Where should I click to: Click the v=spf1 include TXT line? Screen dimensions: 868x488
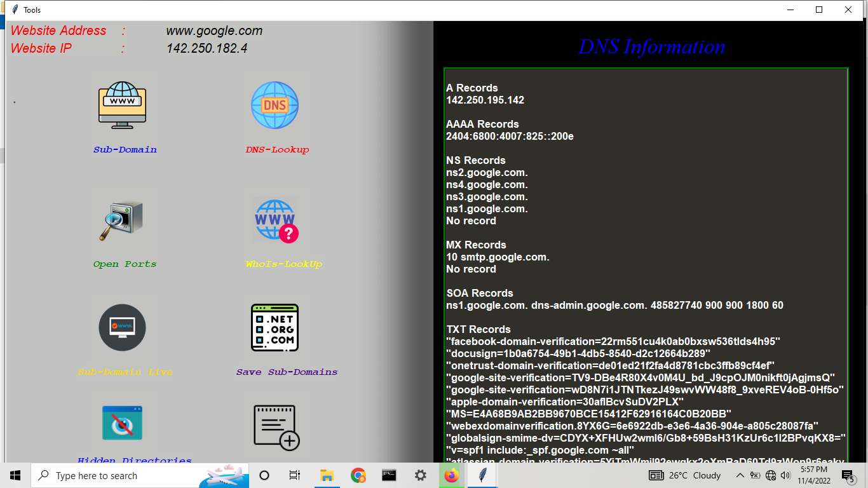click(x=541, y=450)
